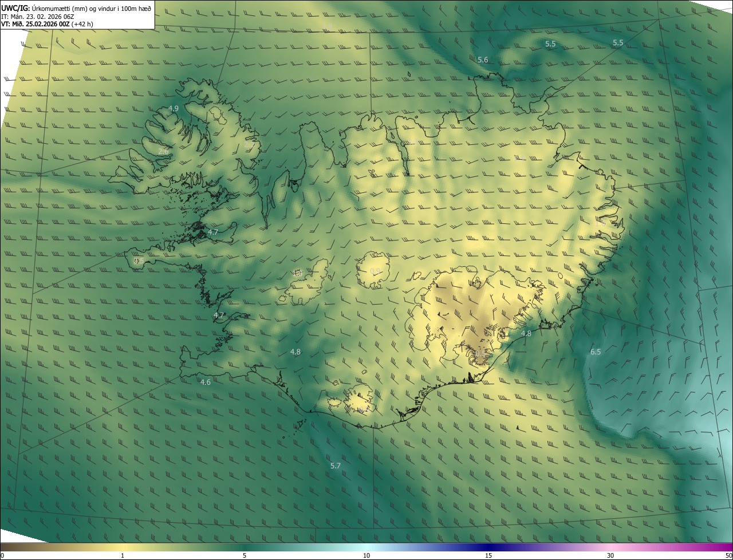Click the 'IT: Mán. 23. 02. 2026 06Z' line

click(37, 17)
